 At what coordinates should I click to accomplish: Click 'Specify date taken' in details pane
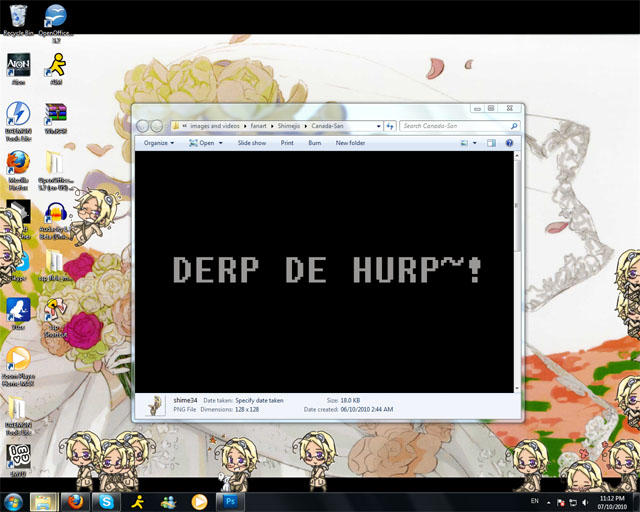click(x=260, y=401)
